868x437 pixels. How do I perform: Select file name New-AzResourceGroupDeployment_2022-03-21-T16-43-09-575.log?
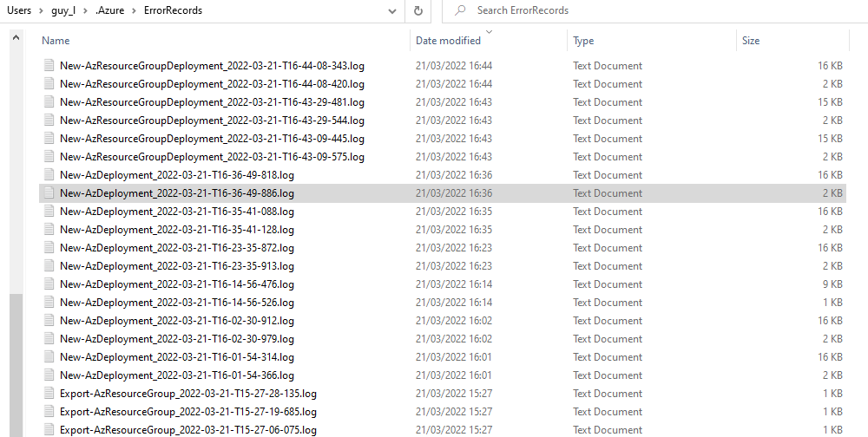(212, 157)
